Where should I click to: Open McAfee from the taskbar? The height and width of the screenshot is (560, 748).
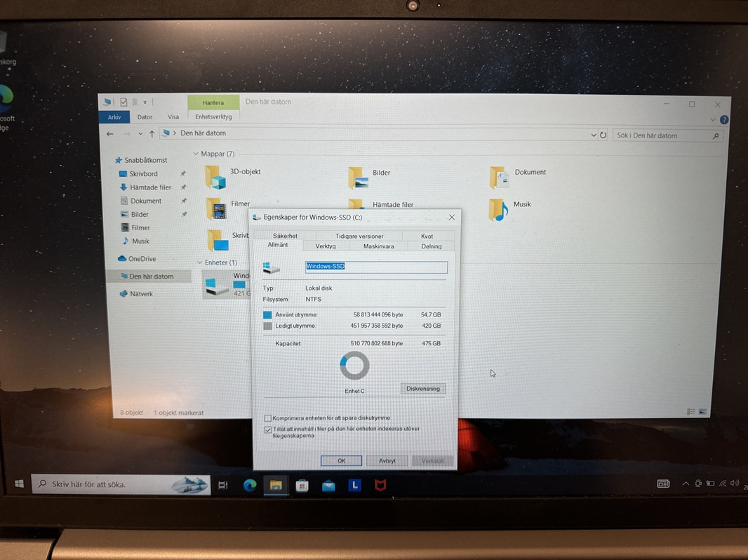point(380,486)
